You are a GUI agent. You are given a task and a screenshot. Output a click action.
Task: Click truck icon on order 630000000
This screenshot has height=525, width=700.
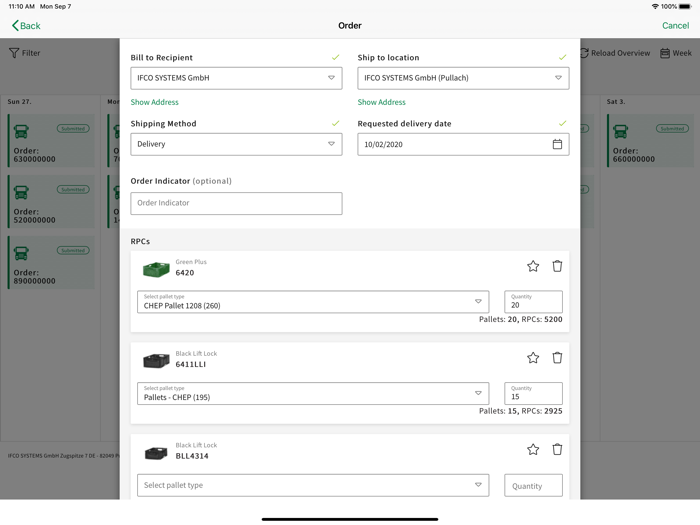21,131
